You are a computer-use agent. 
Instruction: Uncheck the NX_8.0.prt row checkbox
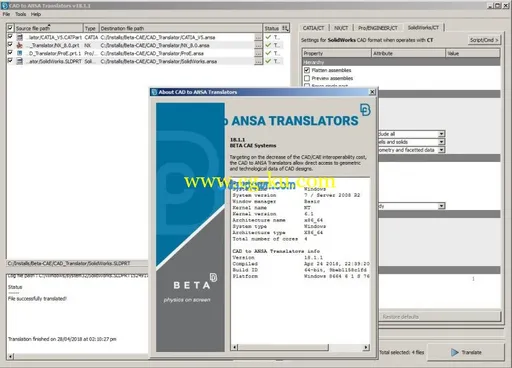[10, 44]
